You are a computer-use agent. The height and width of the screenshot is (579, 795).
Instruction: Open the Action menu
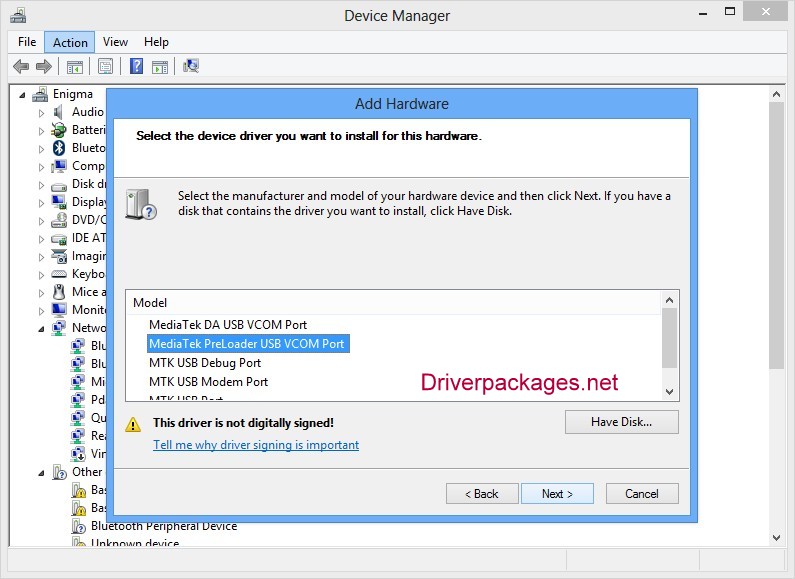click(70, 42)
